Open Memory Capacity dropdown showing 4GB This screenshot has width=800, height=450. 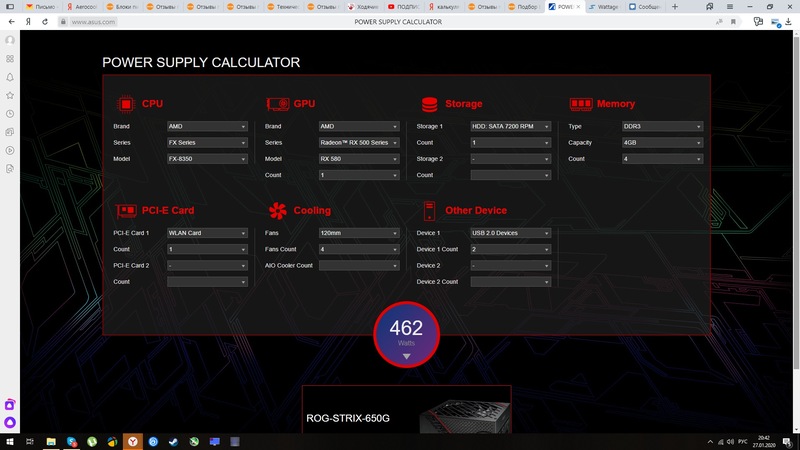[662, 142]
